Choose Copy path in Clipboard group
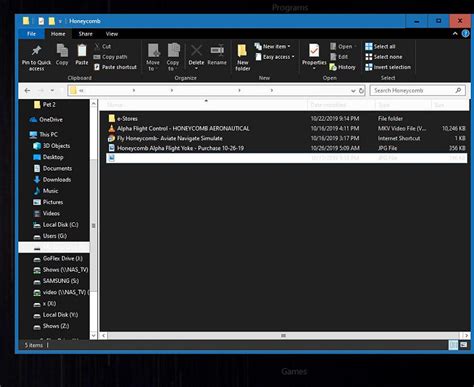 [x=110, y=57]
